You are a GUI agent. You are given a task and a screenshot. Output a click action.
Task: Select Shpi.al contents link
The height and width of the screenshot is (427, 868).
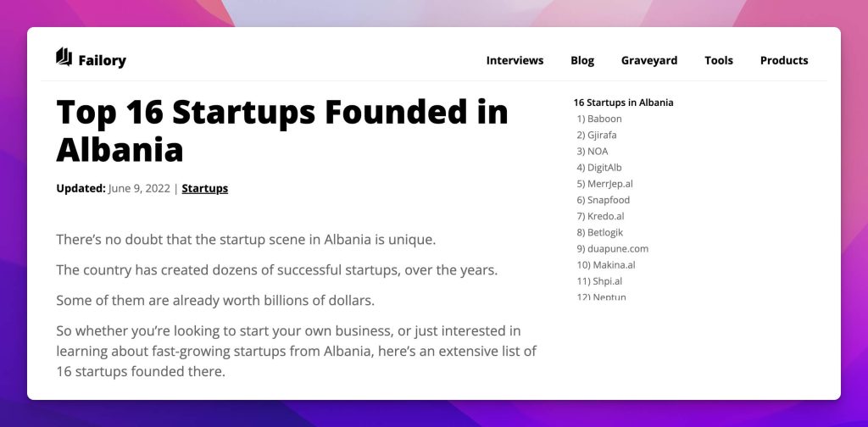tap(599, 281)
